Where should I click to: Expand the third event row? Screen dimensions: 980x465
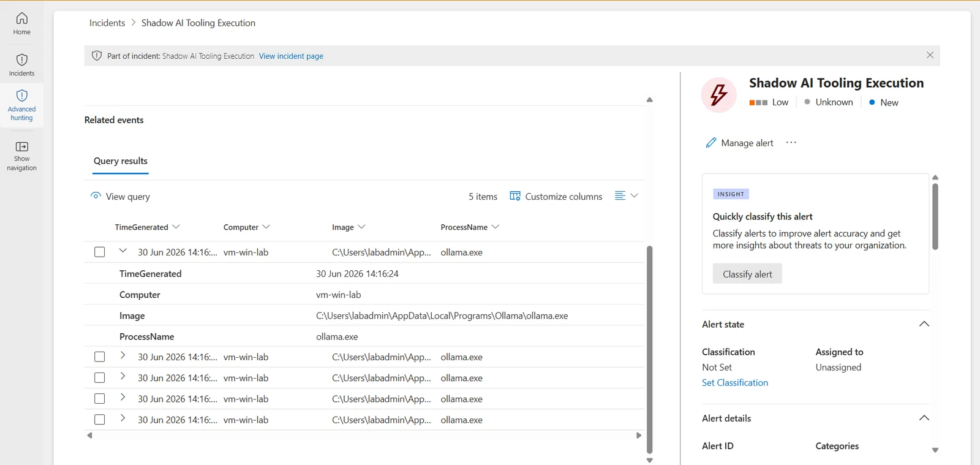point(123,376)
